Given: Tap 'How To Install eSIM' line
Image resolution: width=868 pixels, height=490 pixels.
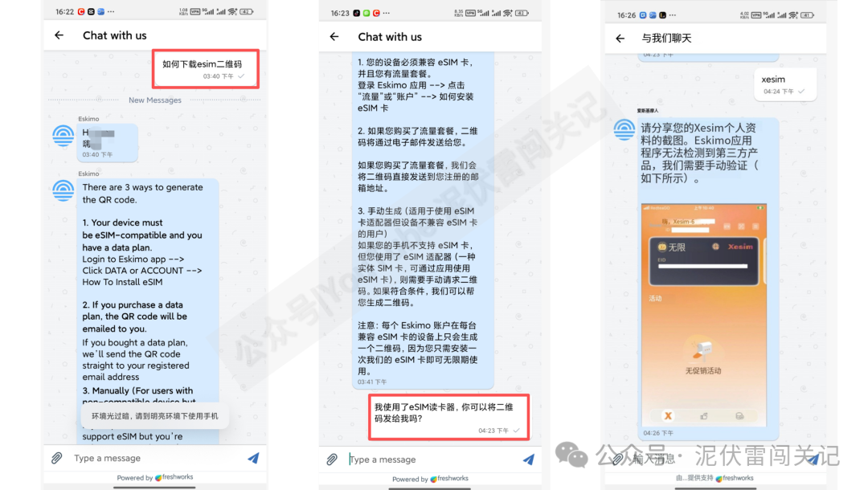Looking at the screenshot, I should (122, 282).
